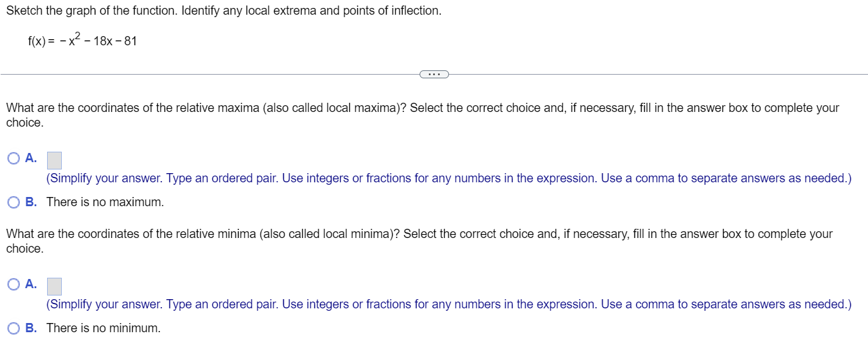Click the sketch-the-graph problem statement
Image resolution: width=868 pixels, height=353 pixels.
(x=223, y=10)
